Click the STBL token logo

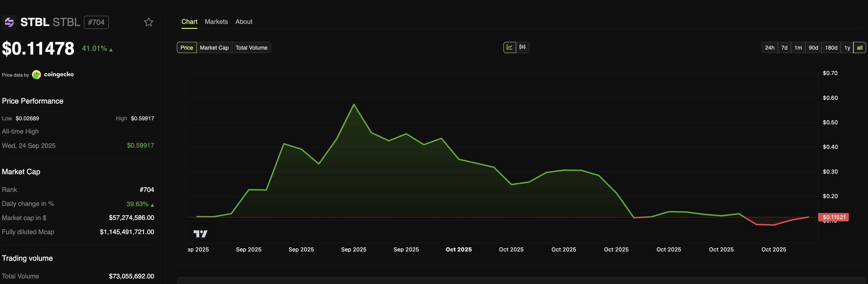9,22
